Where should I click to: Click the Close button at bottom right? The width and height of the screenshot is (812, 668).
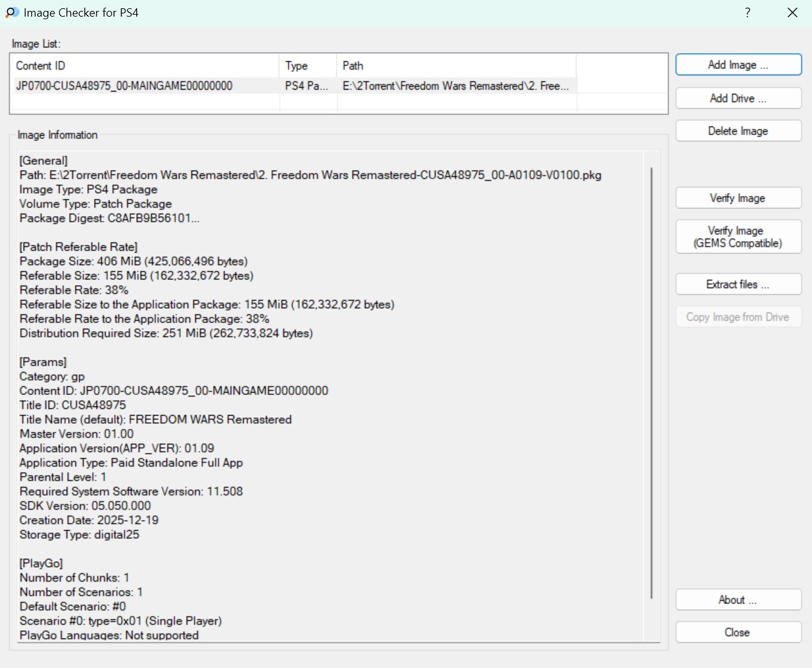(738, 632)
